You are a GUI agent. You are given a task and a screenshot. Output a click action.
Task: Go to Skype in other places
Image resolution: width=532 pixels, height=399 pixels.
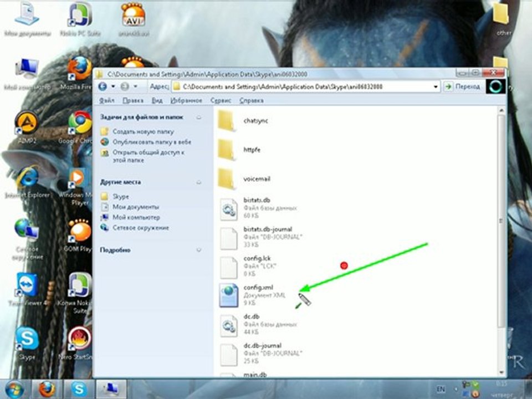point(120,196)
